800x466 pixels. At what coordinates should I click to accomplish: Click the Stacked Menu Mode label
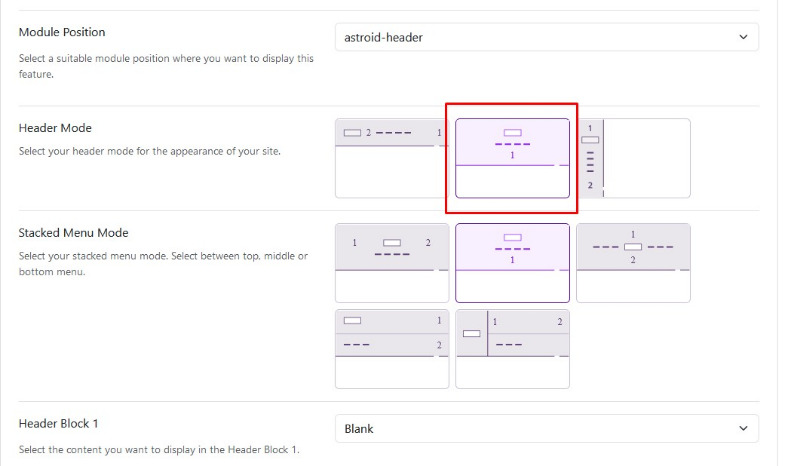tap(73, 233)
